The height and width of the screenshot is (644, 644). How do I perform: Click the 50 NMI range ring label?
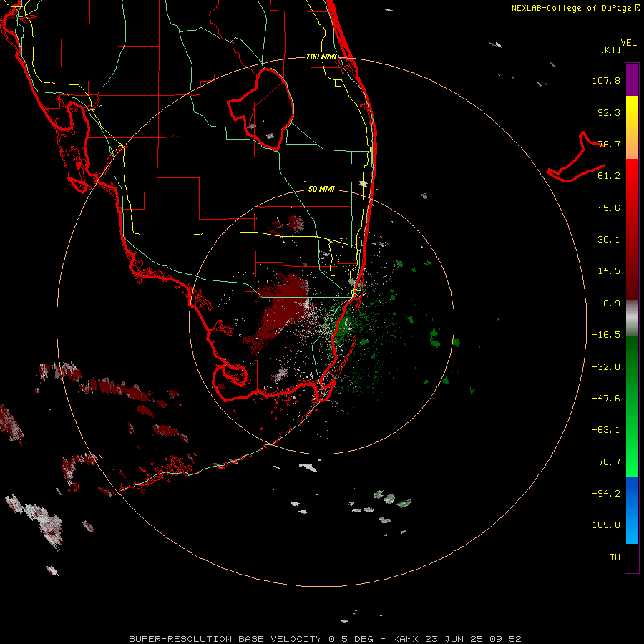[321, 190]
